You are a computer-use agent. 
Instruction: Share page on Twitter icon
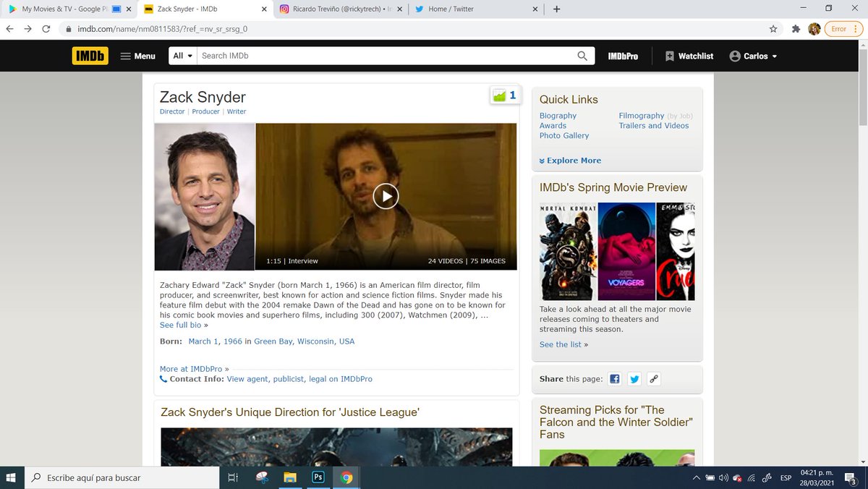coord(634,379)
